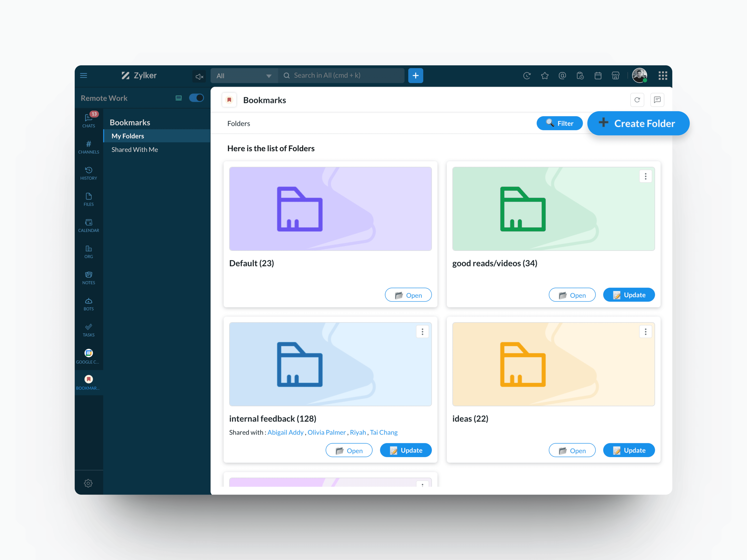Screen dimensions: 747x560
Task: Open the reminders clock icon in top bar
Action: (x=527, y=76)
